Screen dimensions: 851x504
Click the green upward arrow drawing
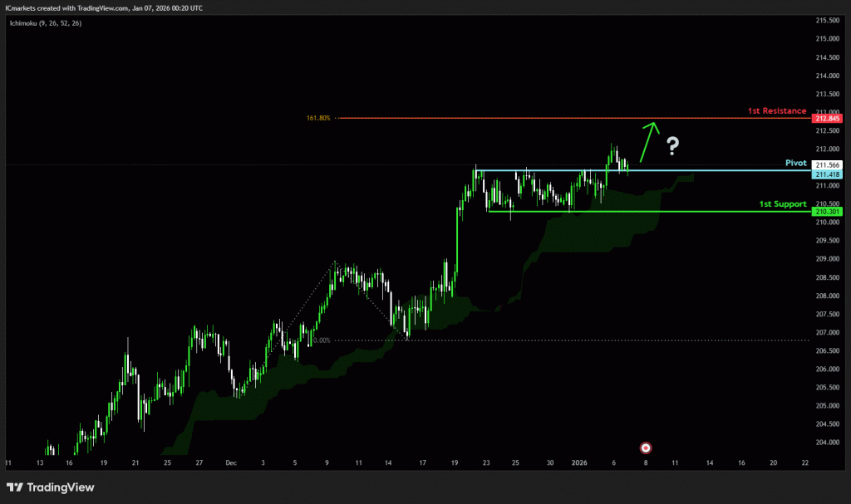647,141
